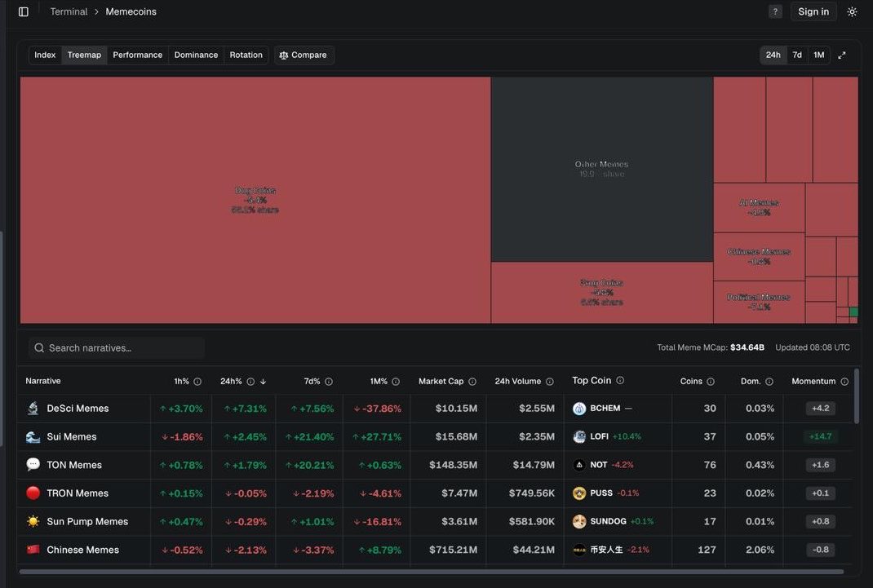Viewport: 873px width, 588px height.
Task: Open the Compare button
Action: [x=304, y=55]
